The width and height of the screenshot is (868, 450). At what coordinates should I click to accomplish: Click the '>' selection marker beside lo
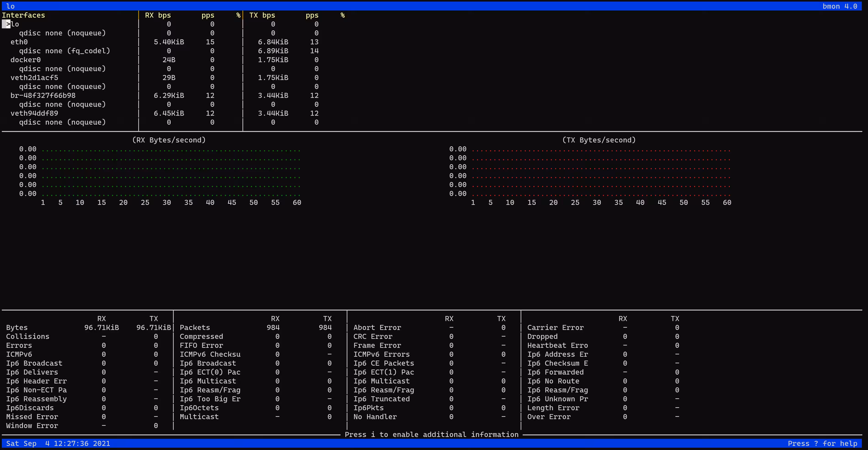coord(8,24)
